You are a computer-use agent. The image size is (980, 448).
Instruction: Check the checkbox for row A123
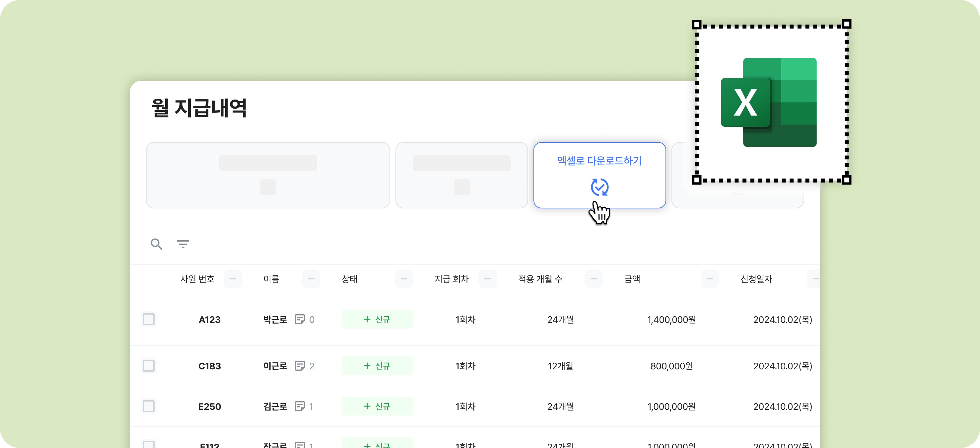pos(148,319)
